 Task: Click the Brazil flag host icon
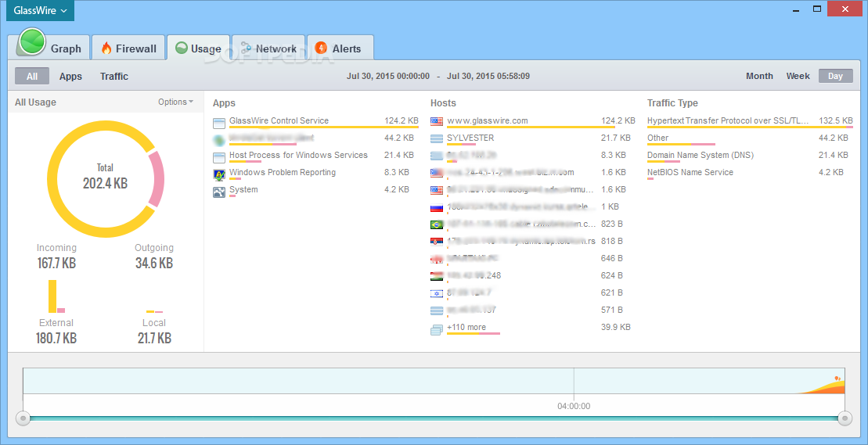437,224
